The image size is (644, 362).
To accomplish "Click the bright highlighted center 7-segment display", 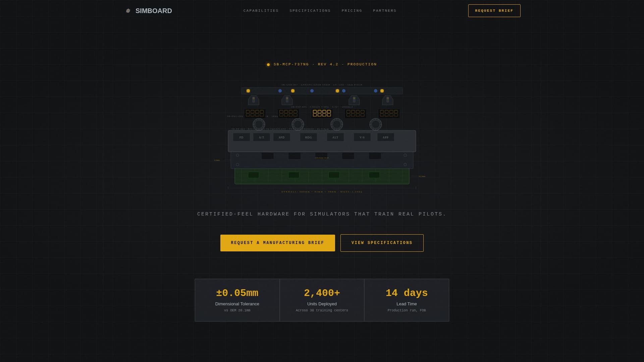I will [x=322, y=113].
